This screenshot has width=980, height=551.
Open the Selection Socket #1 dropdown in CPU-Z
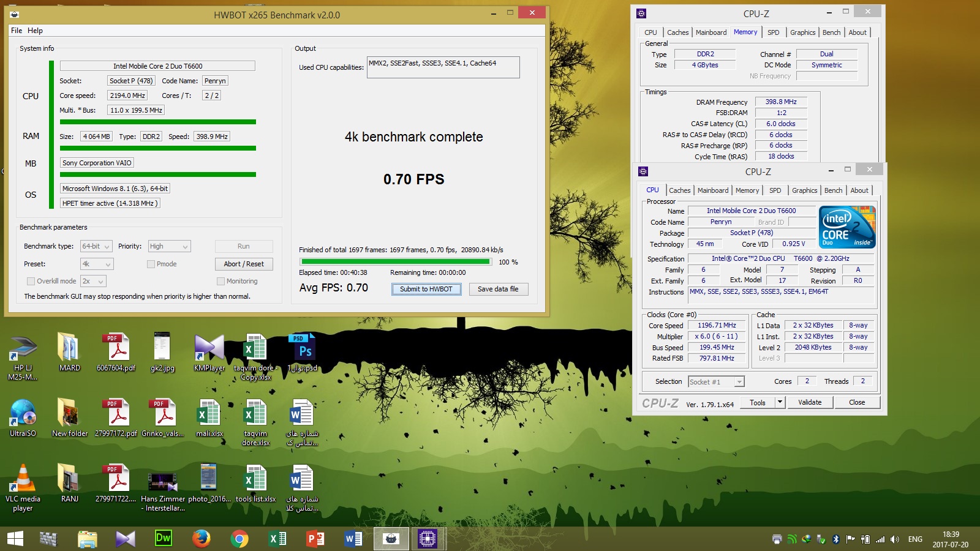tap(716, 381)
